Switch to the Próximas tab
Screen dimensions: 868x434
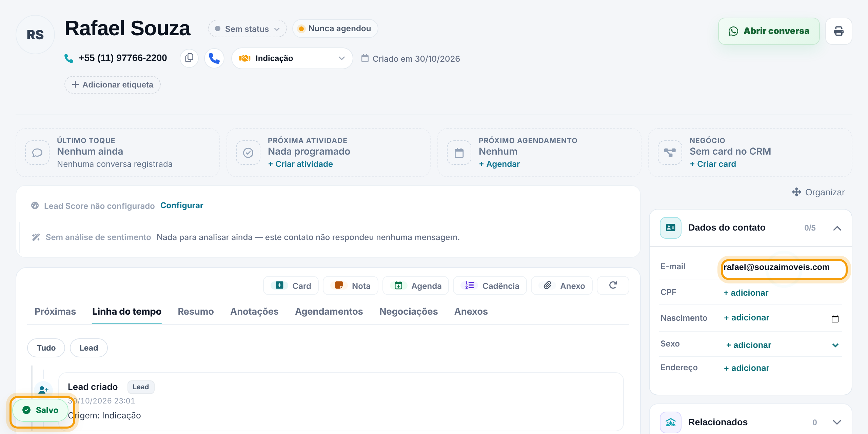[x=55, y=311]
